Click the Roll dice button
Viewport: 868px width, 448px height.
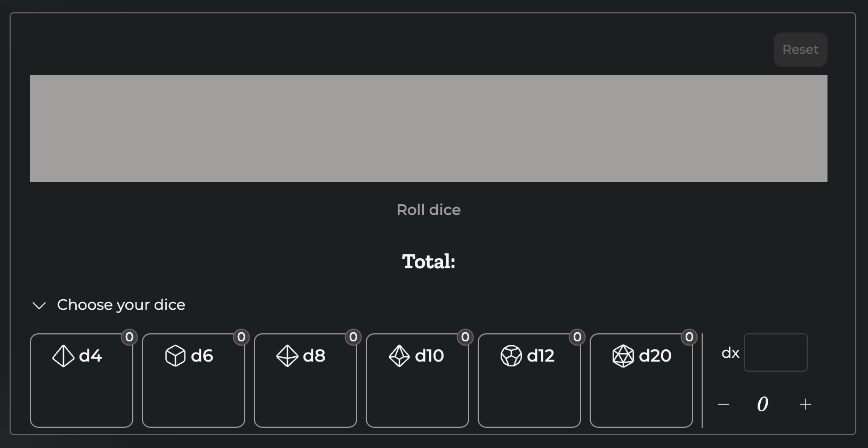coord(429,210)
